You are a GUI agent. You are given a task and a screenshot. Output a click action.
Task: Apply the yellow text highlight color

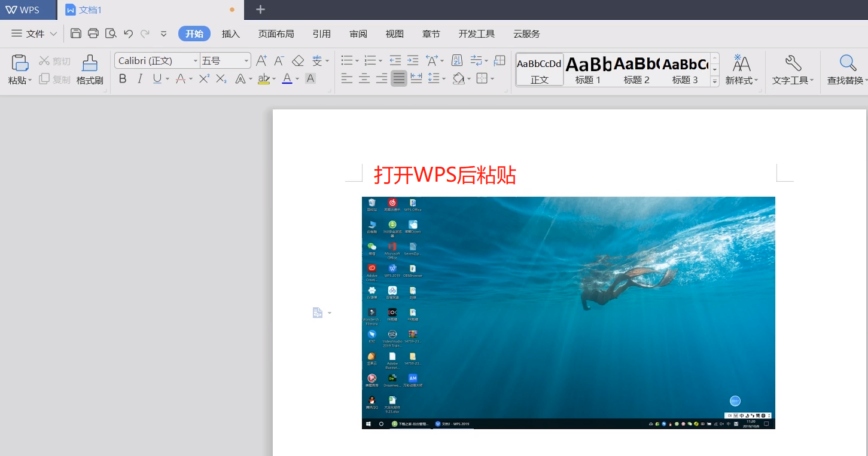263,79
